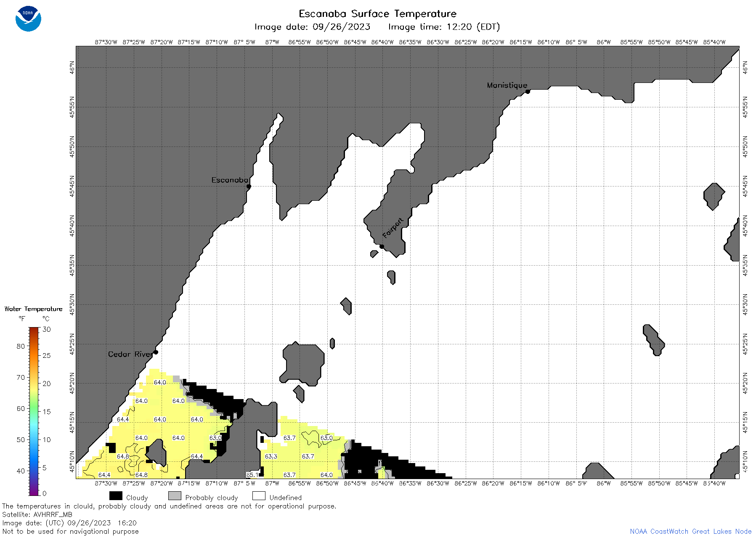Select the gray Probably cloudy legend swatch
This screenshot has height=538, width=756.
[175, 496]
